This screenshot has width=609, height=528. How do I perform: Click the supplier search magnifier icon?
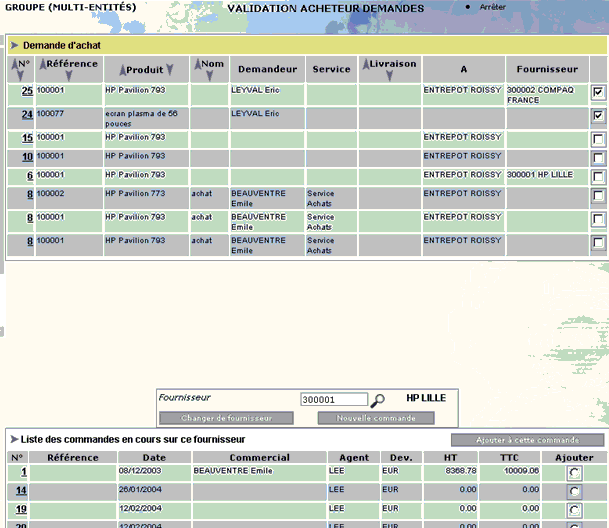click(x=377, y=400)
